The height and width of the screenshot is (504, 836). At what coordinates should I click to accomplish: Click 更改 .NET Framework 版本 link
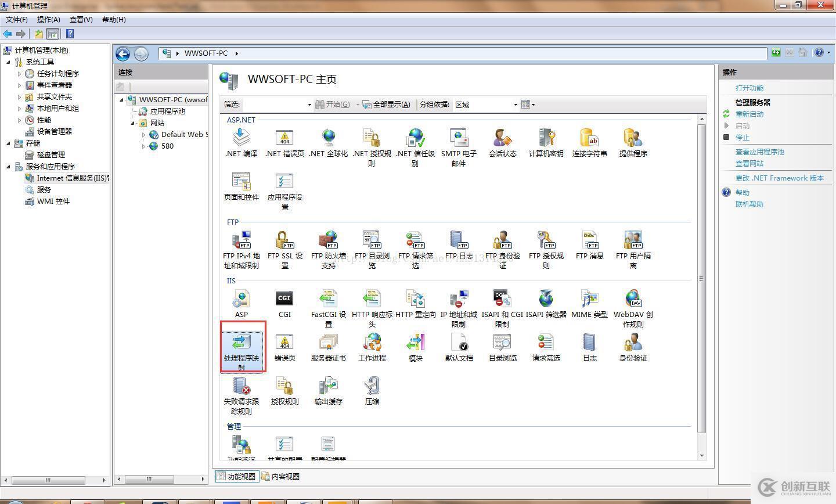coord(780,178)
